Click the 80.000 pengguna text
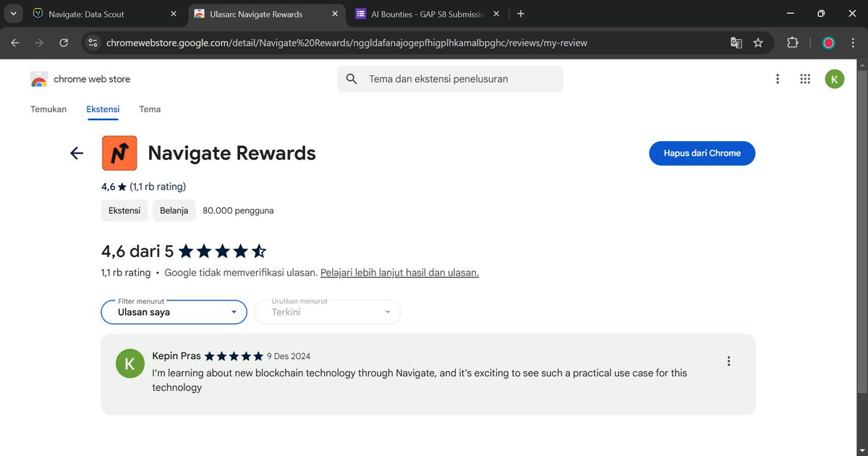The width and height of the screenshot is (868, 456). pyautogui.click(x=238, y=211)
